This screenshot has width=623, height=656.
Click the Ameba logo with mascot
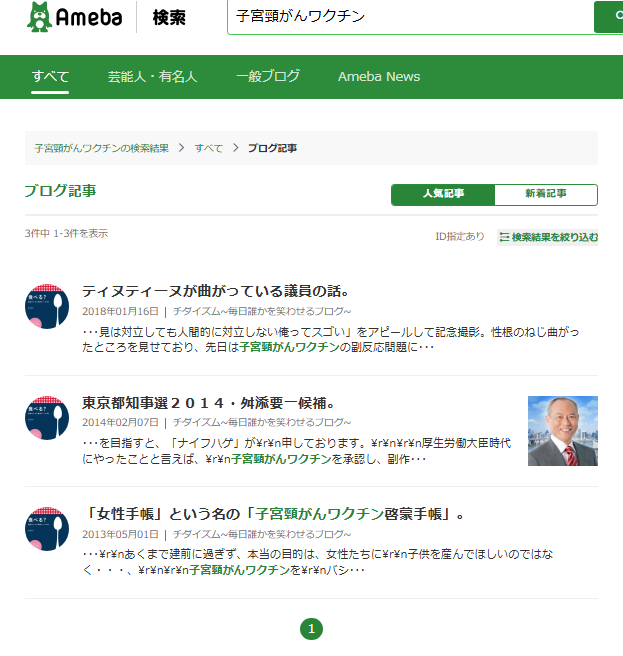click(74, 17)
